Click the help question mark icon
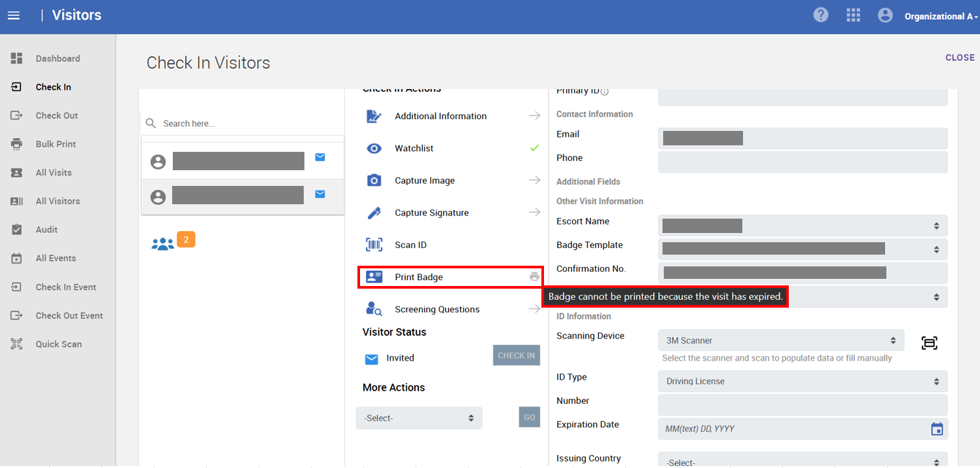980x468 pixels. 820,15
